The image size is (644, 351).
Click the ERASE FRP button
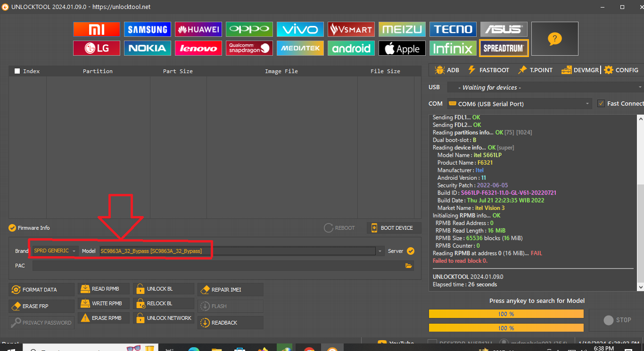coord(42,306)
